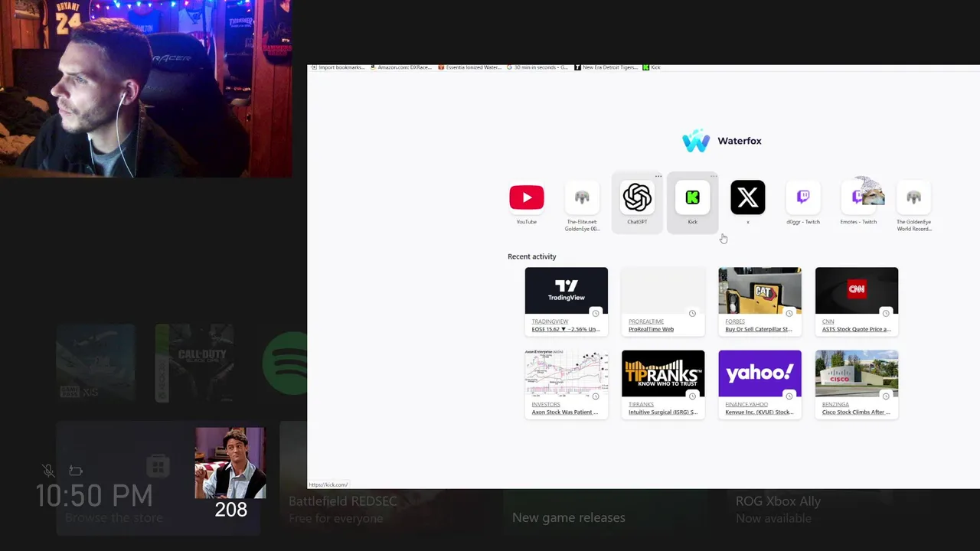Open the Forbes Caterpillar card thumbnail
Image resolution: width=980 pixels, height=551 pixels.
[x=759, y=291]
